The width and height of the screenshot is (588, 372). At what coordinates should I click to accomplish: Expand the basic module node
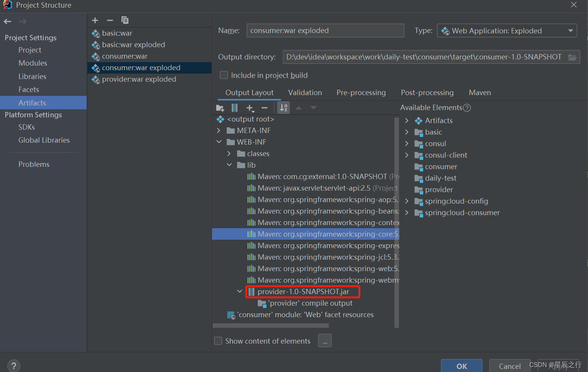[407, 132]
